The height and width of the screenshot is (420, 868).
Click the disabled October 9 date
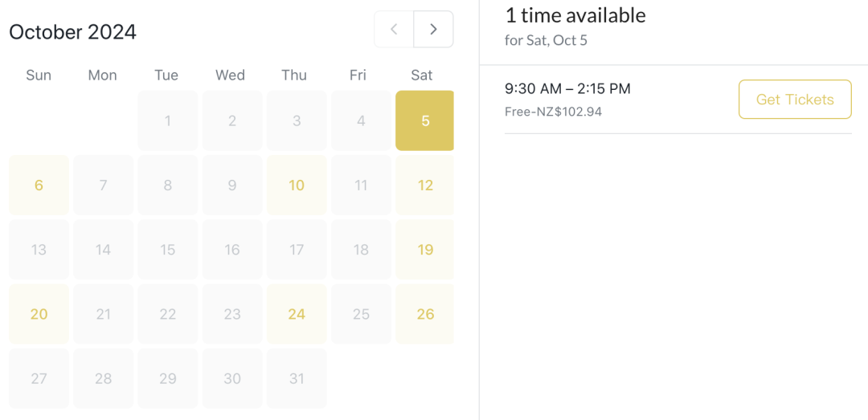pos(231,186)
